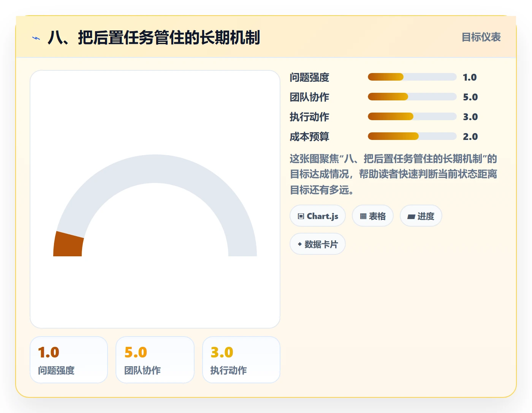The width and height of the screenshot is (532, 413).
Task: Open the 5.0 团队协作 data card
Action: (155, 360)
